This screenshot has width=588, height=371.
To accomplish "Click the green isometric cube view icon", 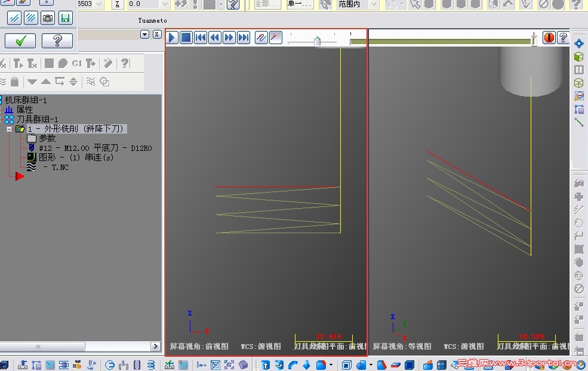I will click(x=579, y=57).
